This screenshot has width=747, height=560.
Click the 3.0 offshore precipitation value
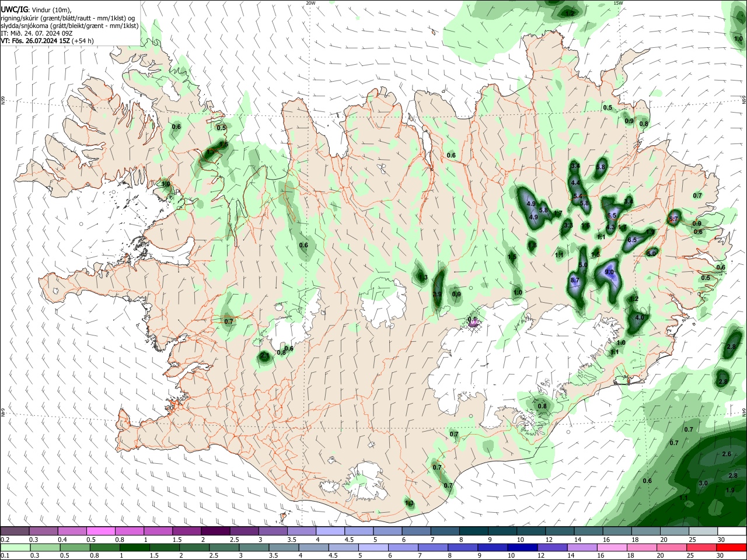click(x=703, y=484)
